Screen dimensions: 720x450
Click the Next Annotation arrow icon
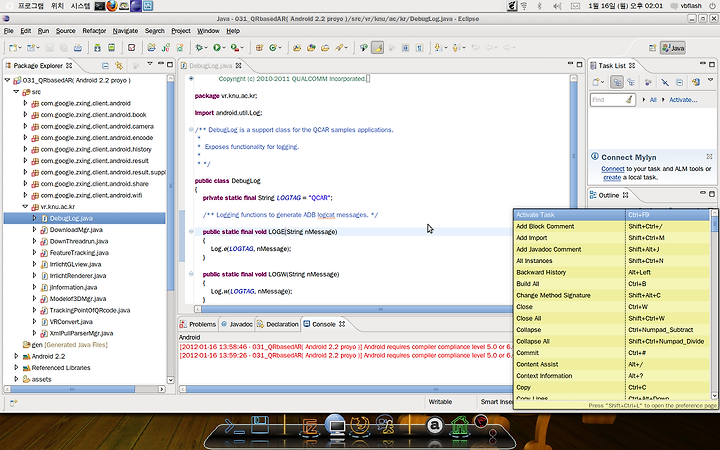pyautogui.click(x=438, y=47)
